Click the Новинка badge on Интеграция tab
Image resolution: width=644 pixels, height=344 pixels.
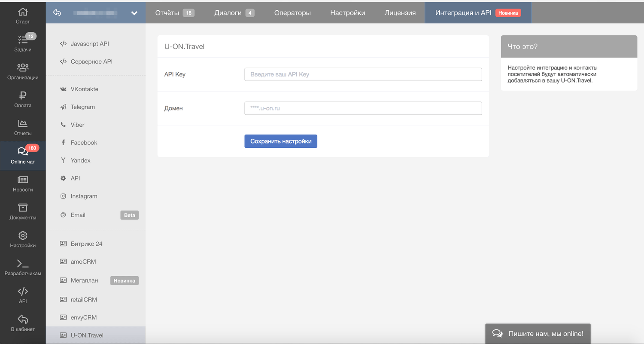click(508, 13)
